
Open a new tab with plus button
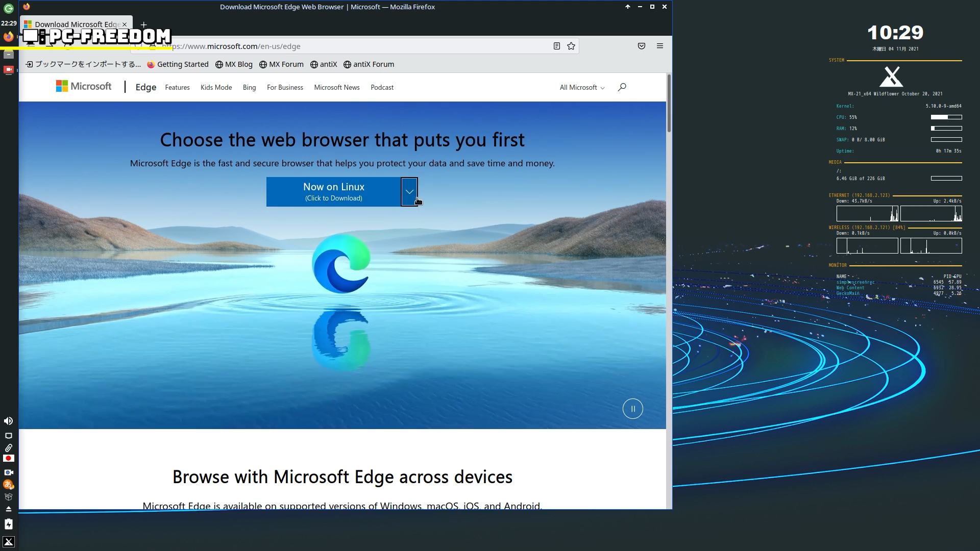[144, 24]
